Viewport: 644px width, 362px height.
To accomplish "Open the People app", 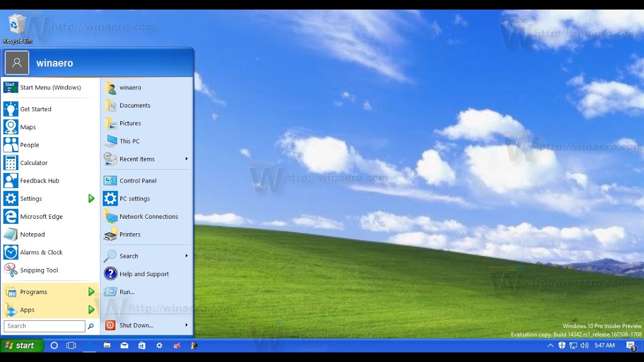I will coord(50,145).
